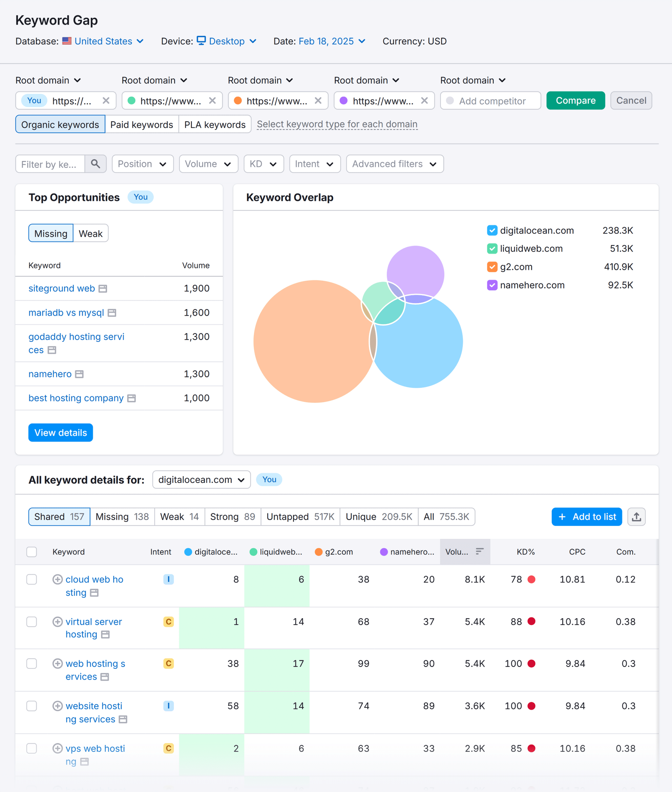Open the Advanced filters dropdown
This screenshot has width=672, height=792.
pyautogui.click(x=395, y=164)
